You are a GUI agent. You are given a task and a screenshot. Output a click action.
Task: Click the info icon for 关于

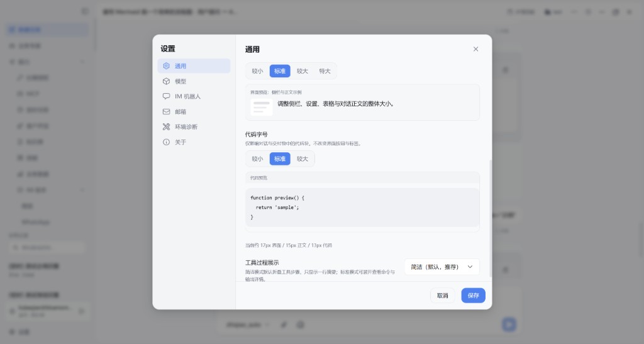166,142
